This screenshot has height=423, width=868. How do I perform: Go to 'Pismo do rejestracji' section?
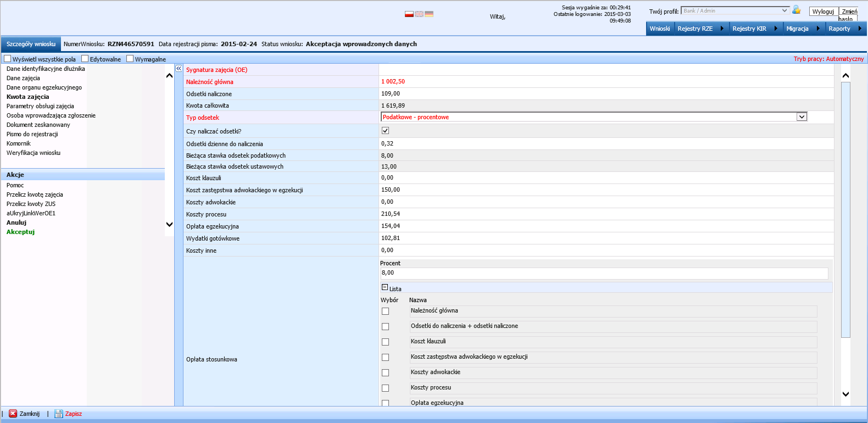[32, 134]
